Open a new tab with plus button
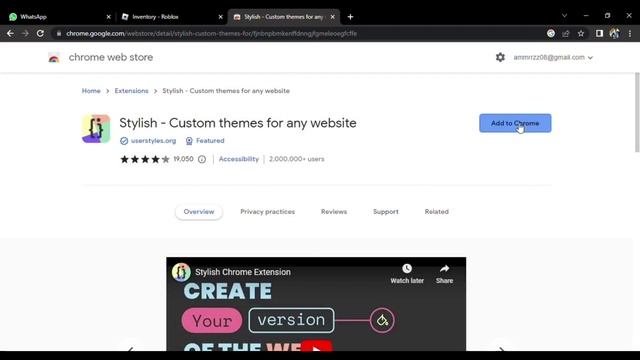 pos(350,17)
